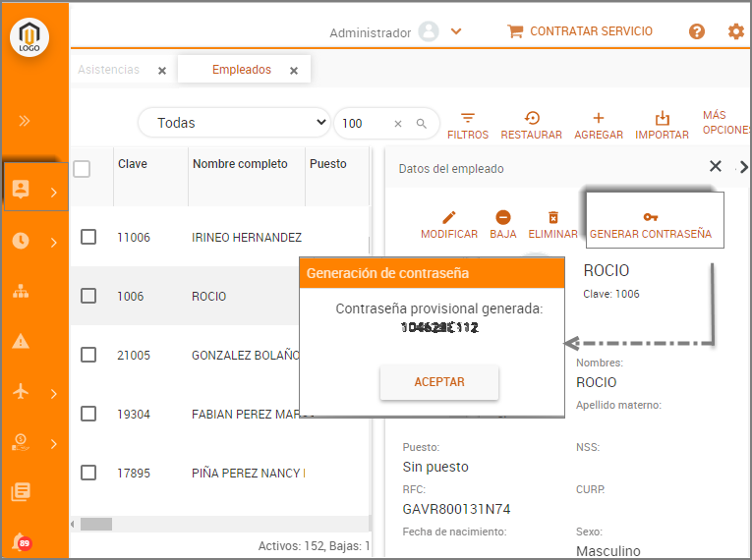Select the checkbox for row FABIAN PEREZ
Screen dimensions: 752x560
88,414
